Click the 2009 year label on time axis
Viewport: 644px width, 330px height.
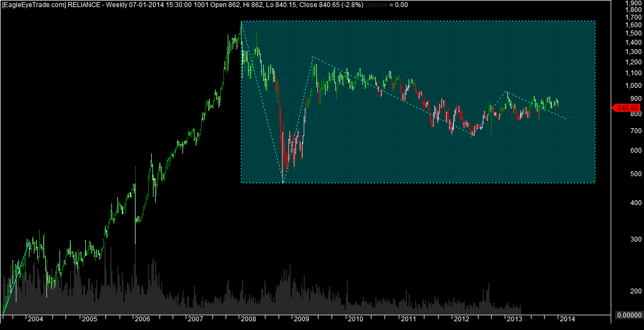coord(302,319)
